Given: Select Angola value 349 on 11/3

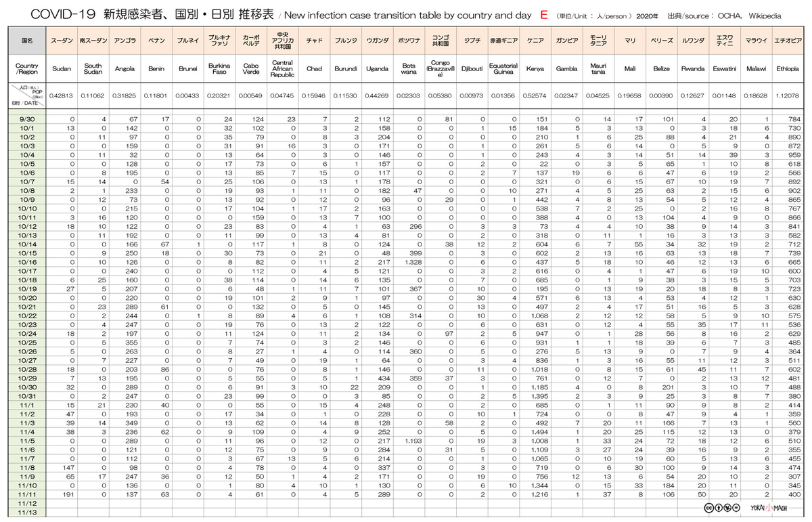Looking at the screenshot, I should click(131, 424).
